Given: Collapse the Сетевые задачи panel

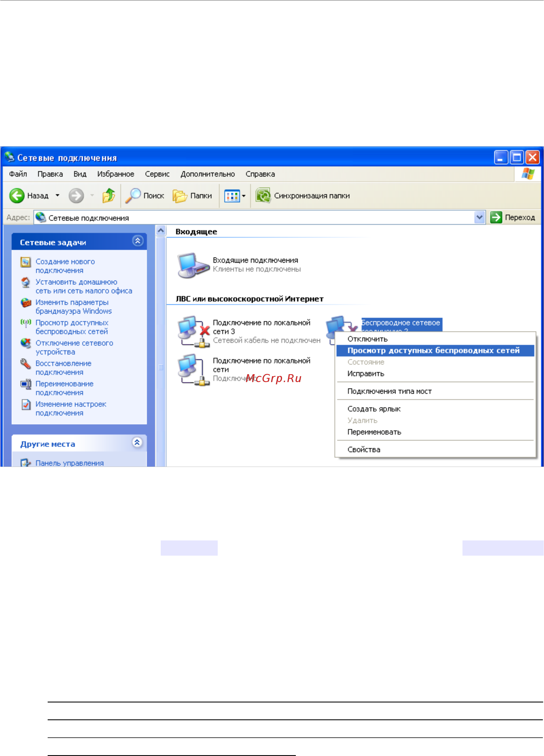Looking at the screenshot, I should pos(138,241).
